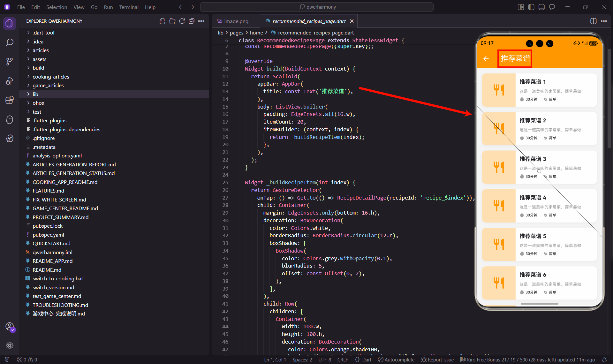Open the Terminal menu
613x364 pixels.
tap(129, 7)
